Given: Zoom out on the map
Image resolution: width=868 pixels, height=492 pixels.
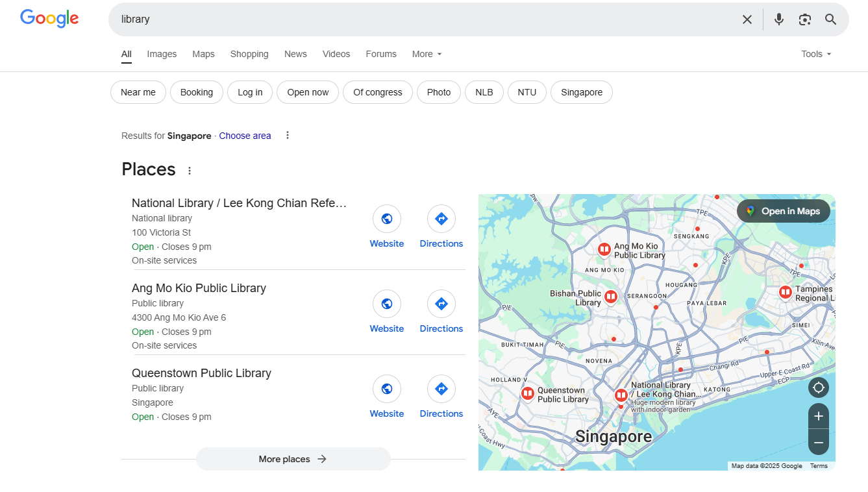Looking at the screenshot, I should (x=819, y=442).
